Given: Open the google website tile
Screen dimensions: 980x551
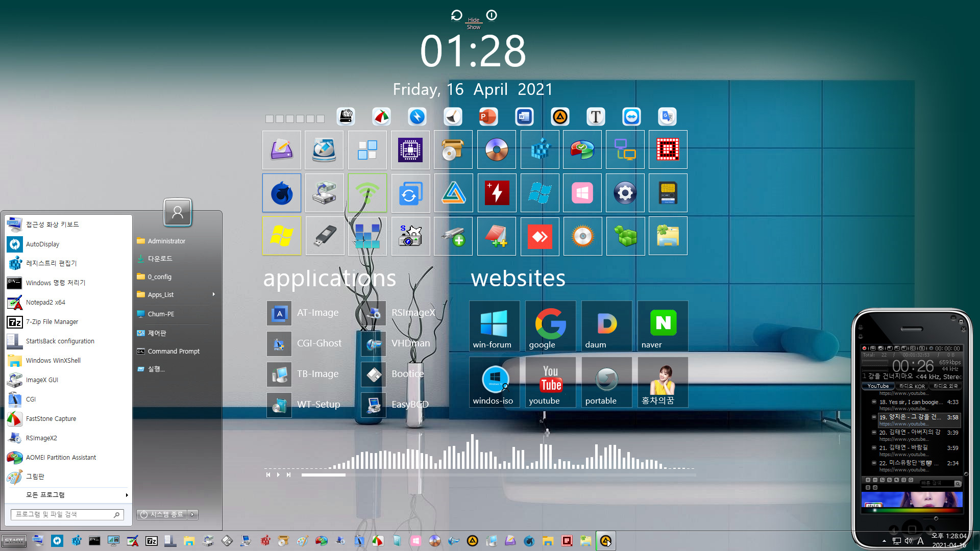Looking at the screenshot, I should (550, 326).
